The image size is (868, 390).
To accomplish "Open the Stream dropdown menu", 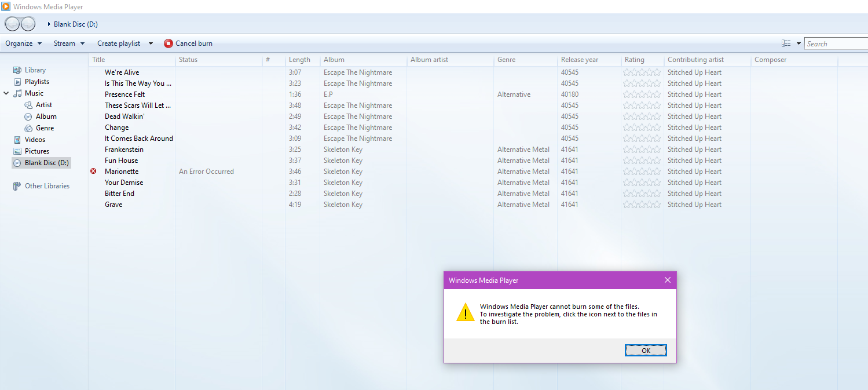I will (x=69, y=43).
